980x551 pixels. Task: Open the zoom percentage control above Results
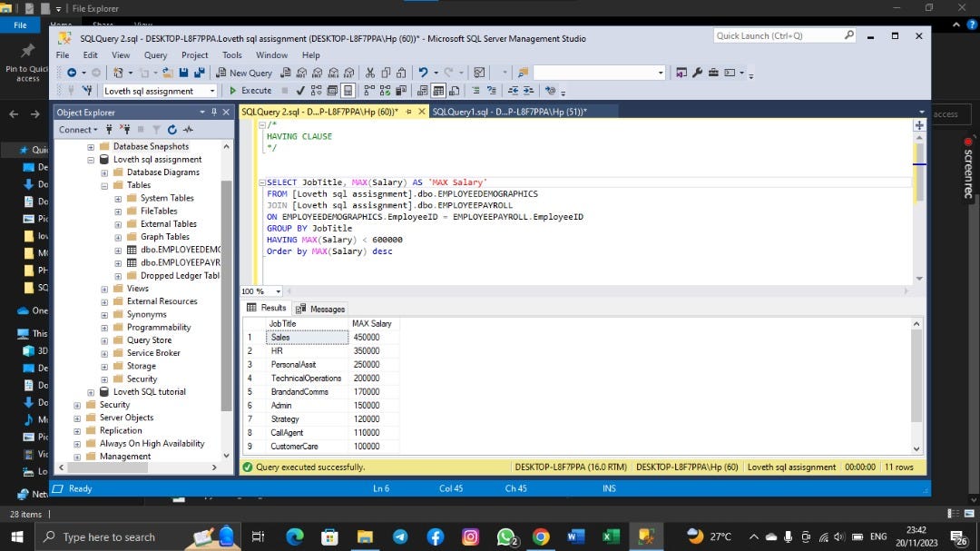pyautogui.click(x=261, y=291)
